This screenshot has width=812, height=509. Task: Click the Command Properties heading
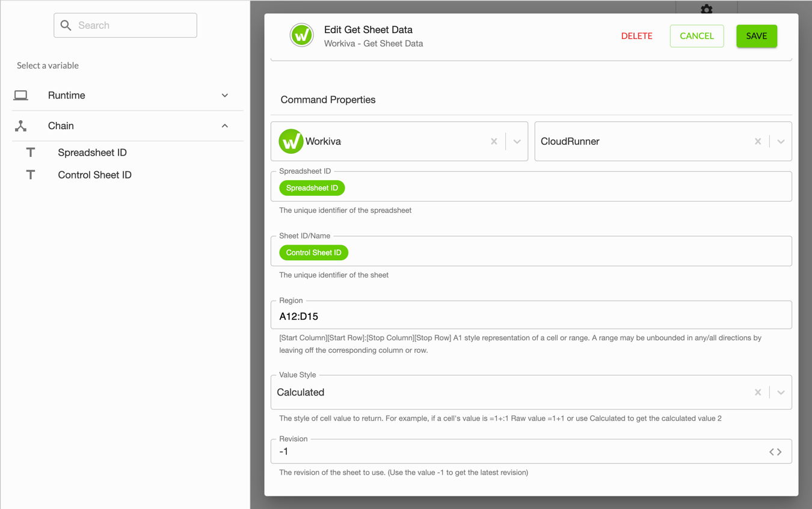pos(328,100)
